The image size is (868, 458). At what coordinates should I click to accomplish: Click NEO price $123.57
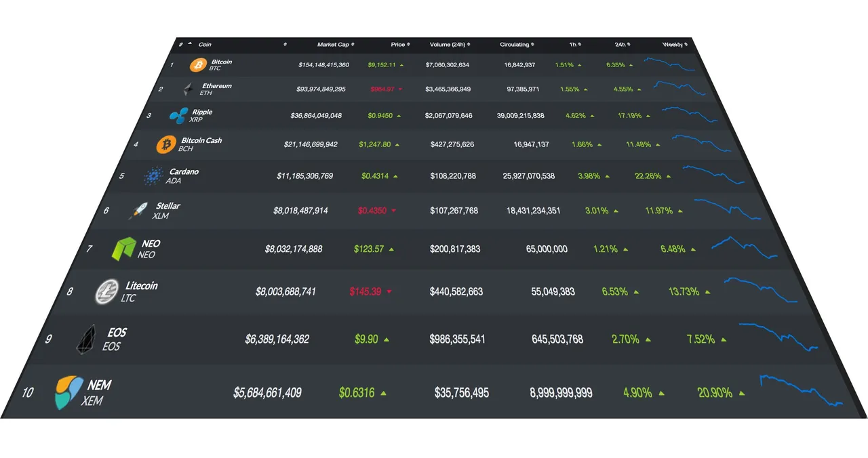click(369, 249)
